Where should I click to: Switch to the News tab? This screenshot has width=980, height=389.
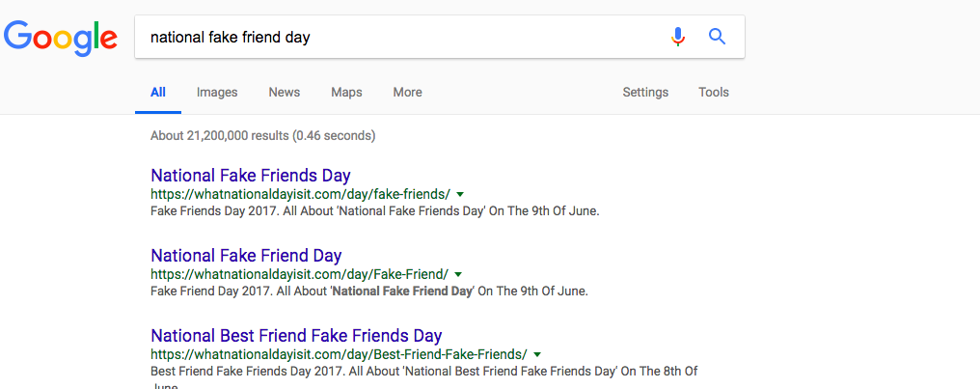[285, 92]
